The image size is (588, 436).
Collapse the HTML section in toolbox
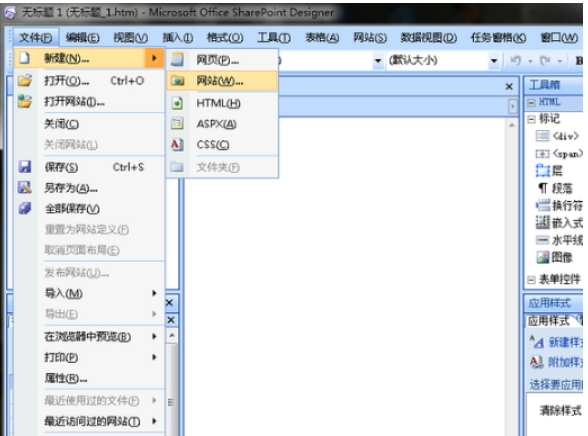coord(531,102)
